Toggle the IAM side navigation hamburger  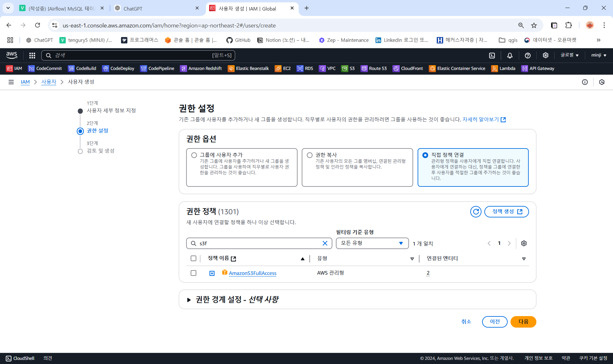pyautogui.click(x=11, y=82)
